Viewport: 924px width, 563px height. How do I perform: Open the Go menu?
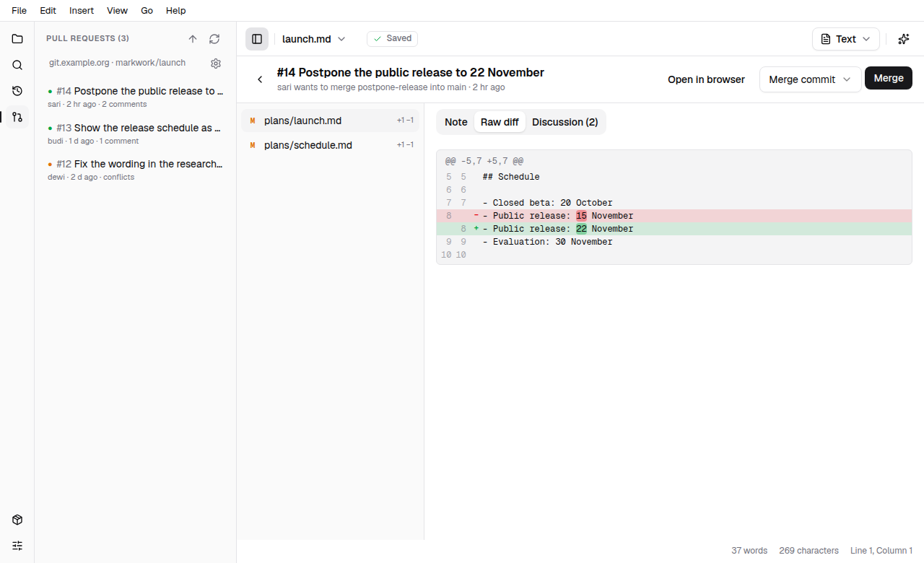[x=147, y=11]
